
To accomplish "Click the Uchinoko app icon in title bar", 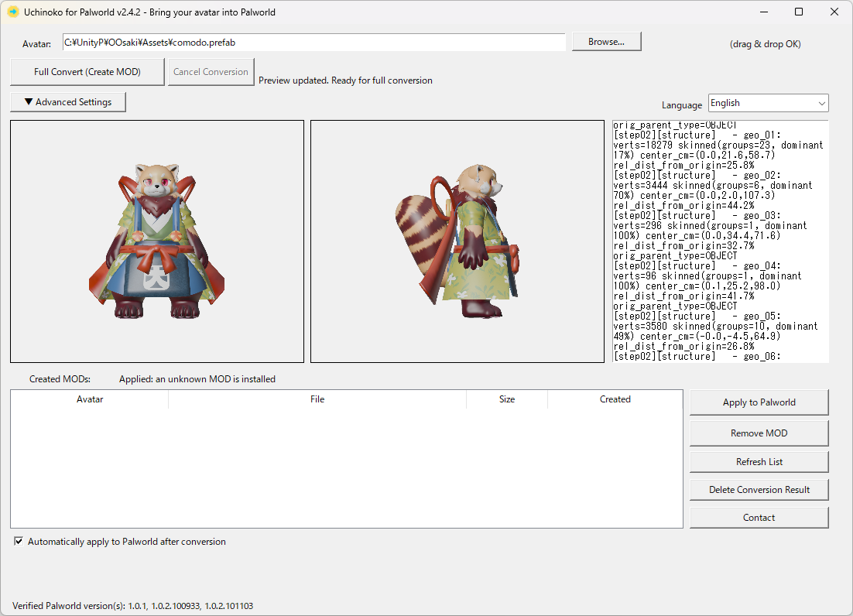I will pyautogui.click(x=12, y=12).
